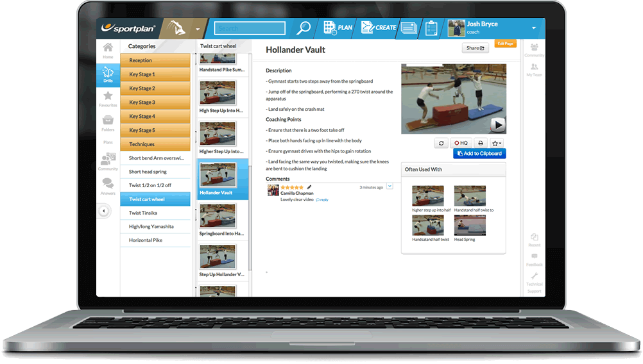Screen dimensions: 643x364
Task: Select the Techniques category
Action: click(x=155, y=144)
